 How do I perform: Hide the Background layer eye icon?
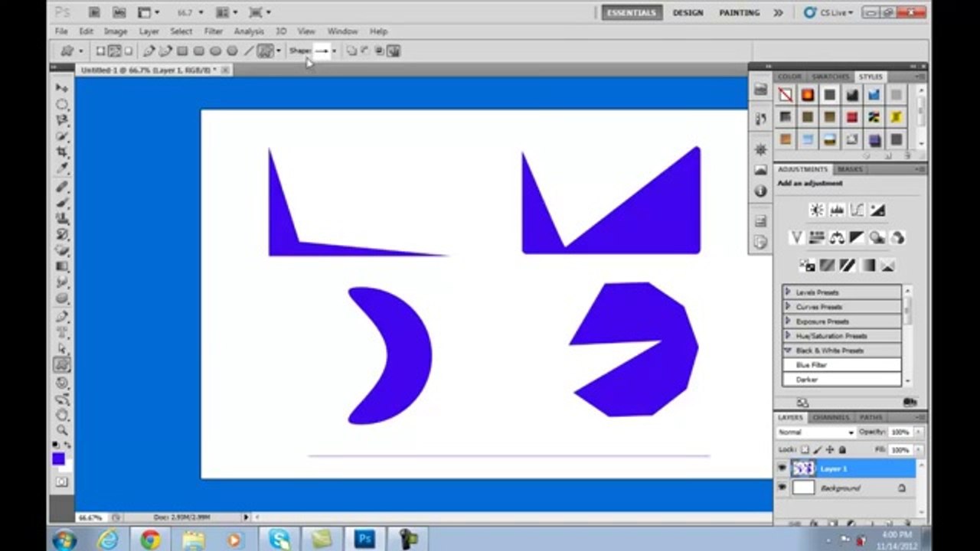(x=782, y=487)
